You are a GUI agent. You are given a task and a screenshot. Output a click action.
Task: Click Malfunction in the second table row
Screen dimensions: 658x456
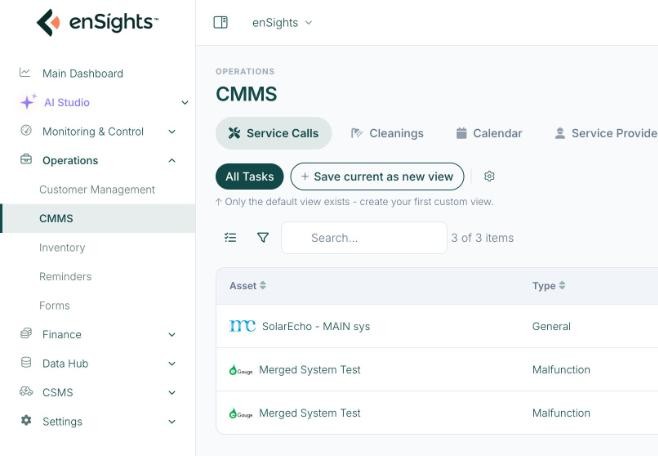(x=561, y=370)
